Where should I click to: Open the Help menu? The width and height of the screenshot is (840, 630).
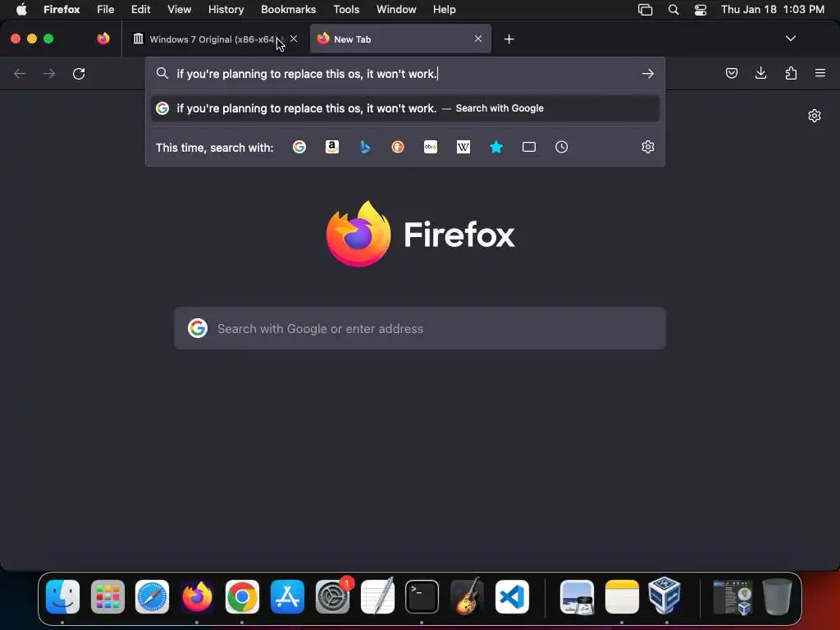[x=444, y=9]
